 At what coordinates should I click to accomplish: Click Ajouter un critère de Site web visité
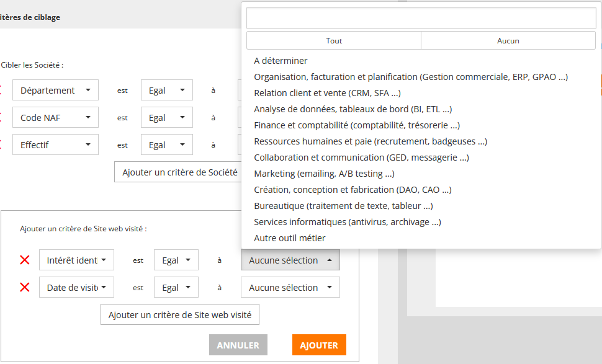[180, 315]
